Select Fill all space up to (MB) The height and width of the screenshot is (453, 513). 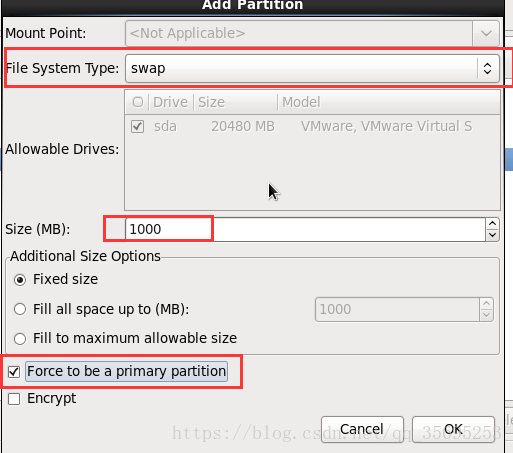pyautogui.click(x=20, y=309)
